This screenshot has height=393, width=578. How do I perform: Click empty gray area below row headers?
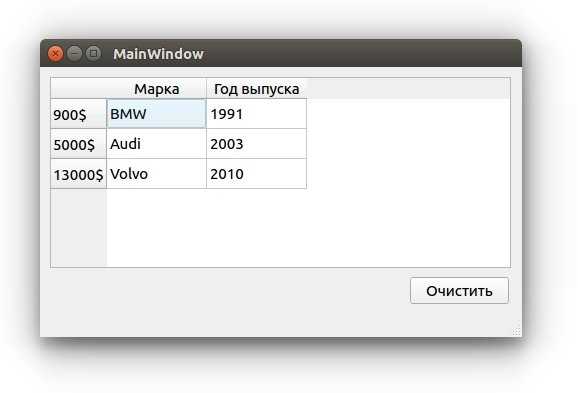pyautogui.click(x=79, y=227)
